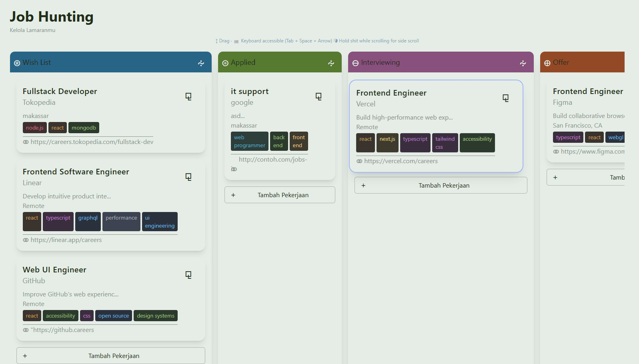This screenshot has height=364, width=639.
Task: Click the Kelola Lamaranmu subtitle
Action: click(x=33, y=30)
